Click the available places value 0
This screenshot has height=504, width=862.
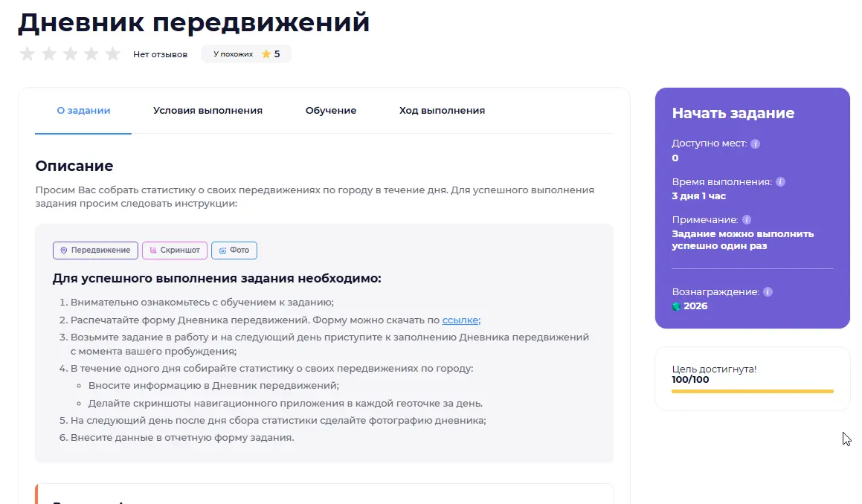pyautogui.click(x=675, y=158)
